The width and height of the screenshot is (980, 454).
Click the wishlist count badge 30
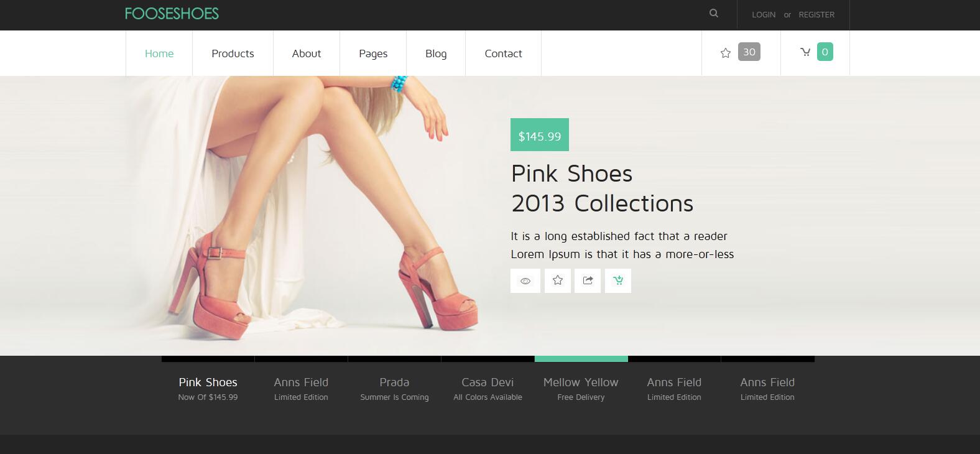pos(749,52)
